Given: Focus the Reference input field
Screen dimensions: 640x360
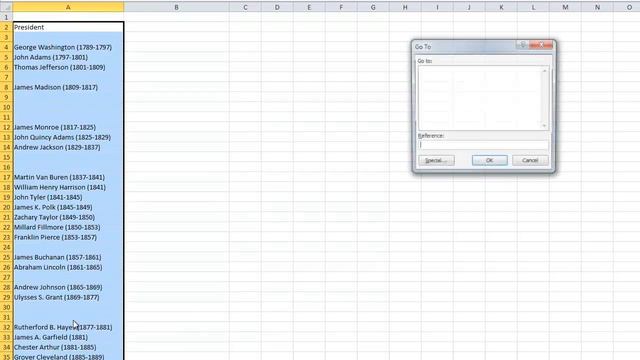Looking at the screenshot, I should pyautogui.click(x=483, y=145).
